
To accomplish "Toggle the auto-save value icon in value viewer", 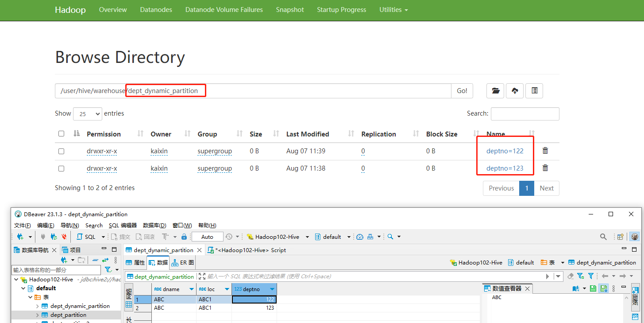I will click(x=604, y=288).
